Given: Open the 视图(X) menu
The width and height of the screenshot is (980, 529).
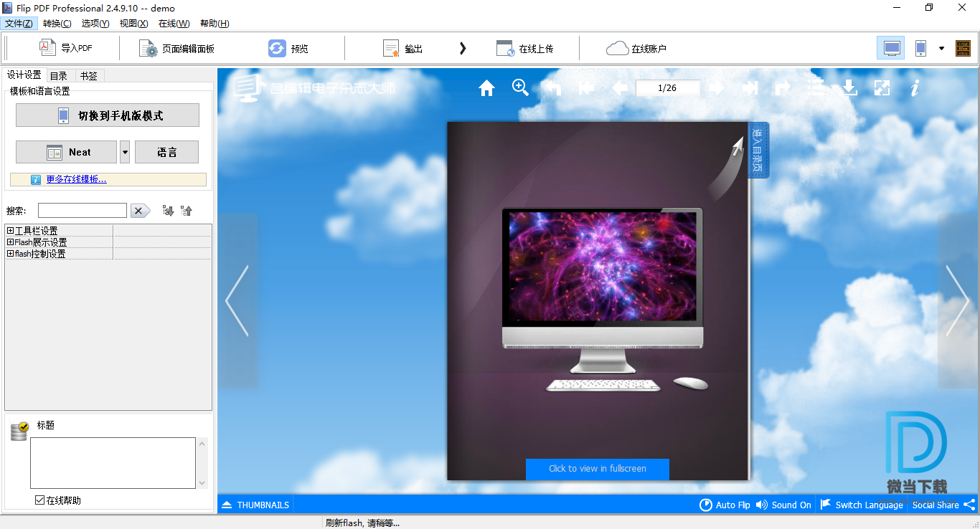Looking at the screenshot, I should pos(133,24).
